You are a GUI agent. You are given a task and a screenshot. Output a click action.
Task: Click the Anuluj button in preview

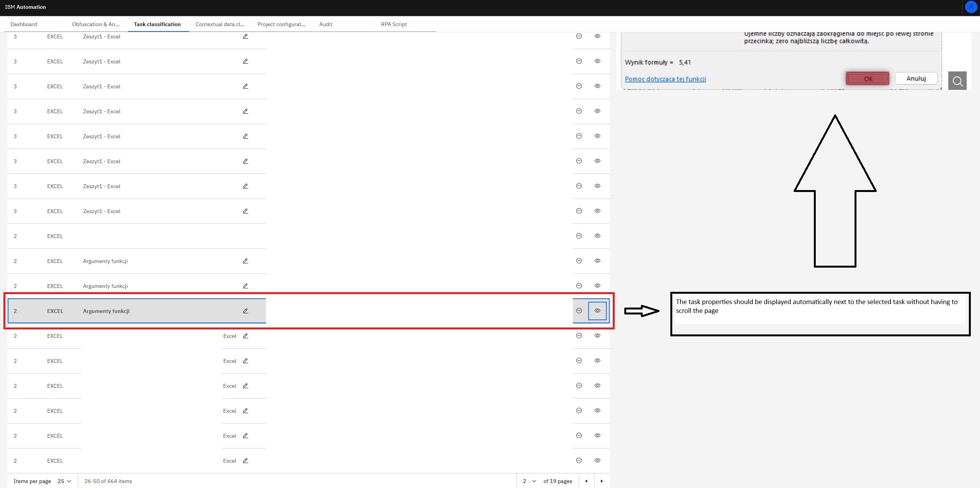tap(916, 78)
